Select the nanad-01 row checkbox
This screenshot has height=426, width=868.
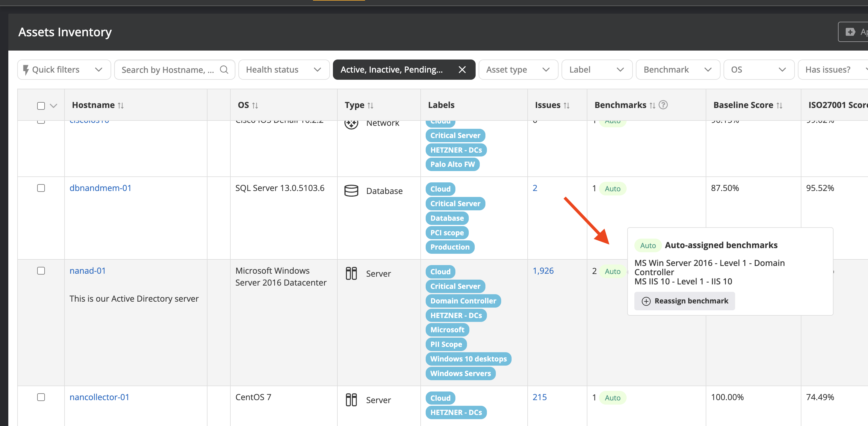[x=41, y=270]
